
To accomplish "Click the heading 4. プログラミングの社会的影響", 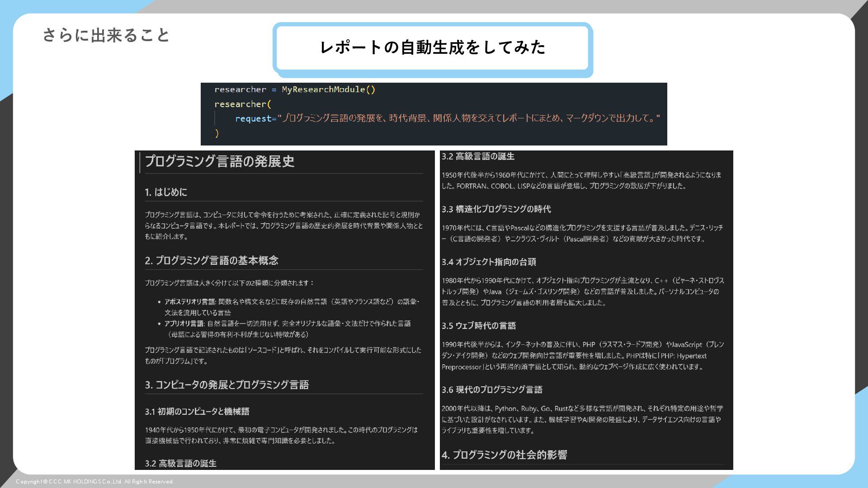I will [505, 455].
